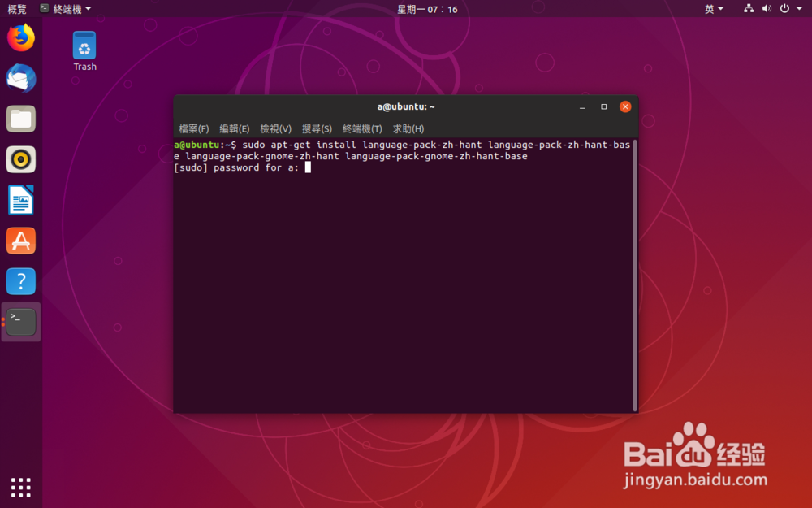812x508 pixels.
Task: Click the network status icon
Action: [749, 8]
